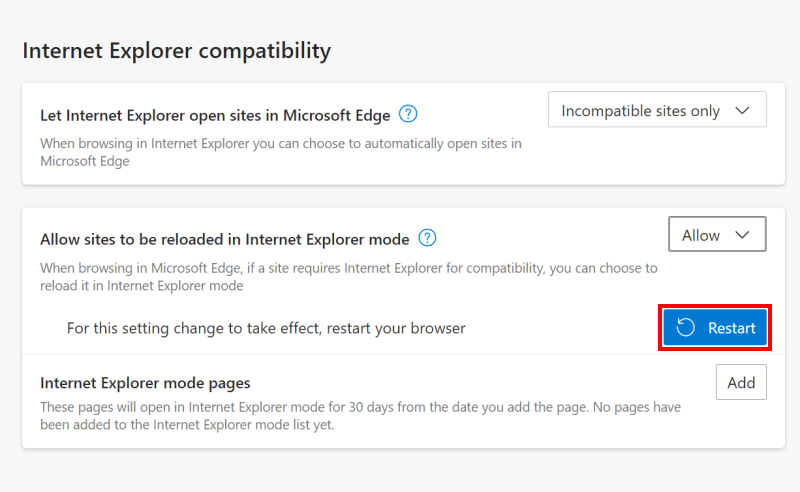Click the restart your browser notice text
This screenshot has width=800, height=492.
coord(266,328)
